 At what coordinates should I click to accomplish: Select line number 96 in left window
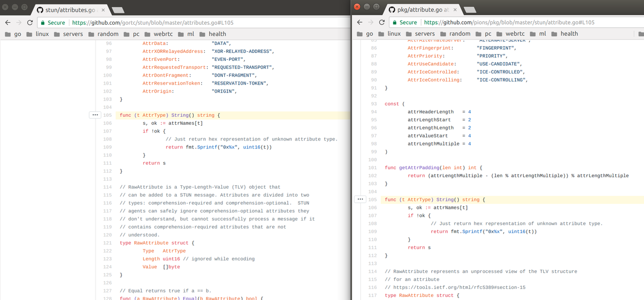(109, 43)
